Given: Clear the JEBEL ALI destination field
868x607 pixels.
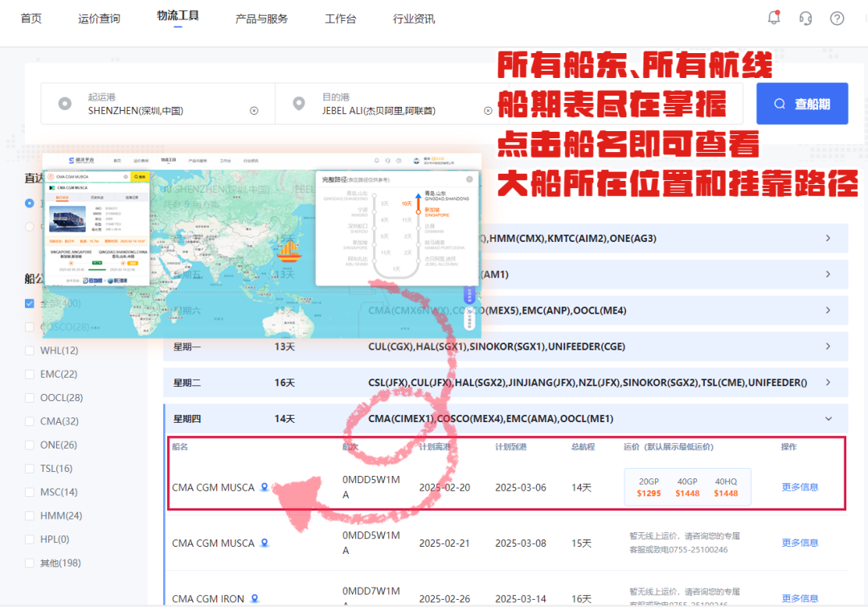Looking at the screenshot, I should (488, 111).
